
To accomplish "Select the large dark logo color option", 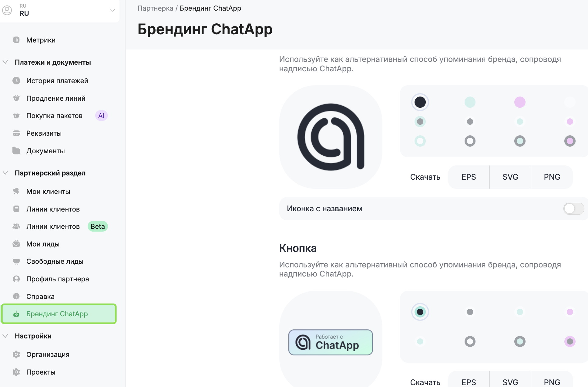I will point(420,102).
